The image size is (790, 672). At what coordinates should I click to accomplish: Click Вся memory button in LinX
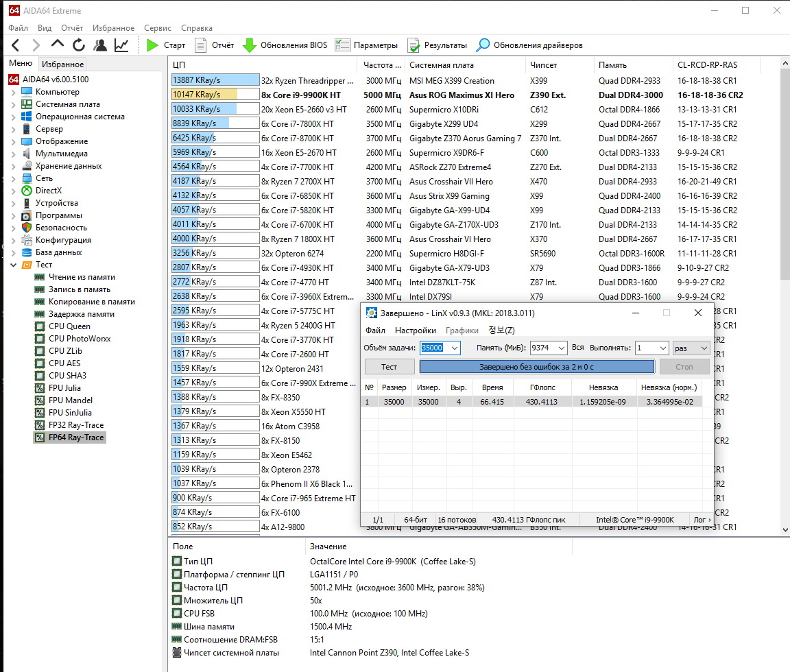click(x=578, y=348)
